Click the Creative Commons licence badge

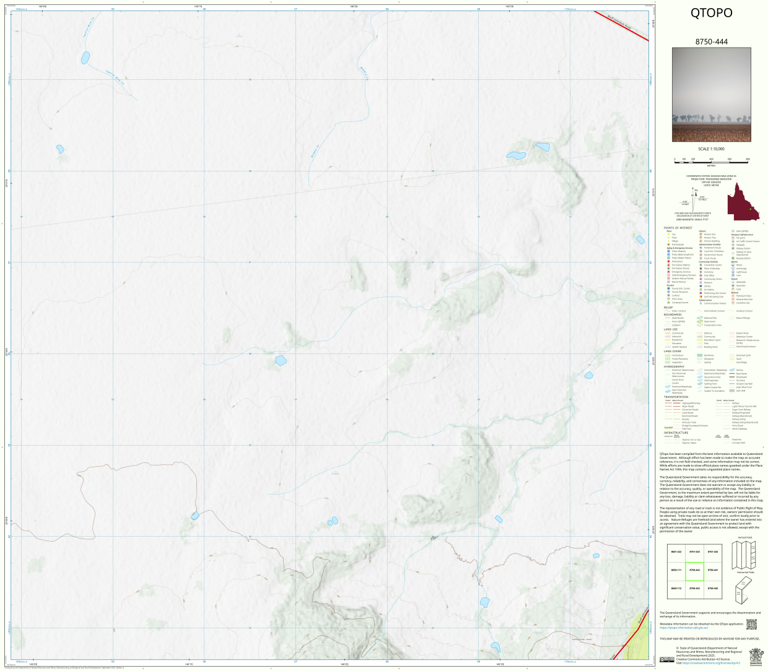pyautogui.click(x=667, y=660)
